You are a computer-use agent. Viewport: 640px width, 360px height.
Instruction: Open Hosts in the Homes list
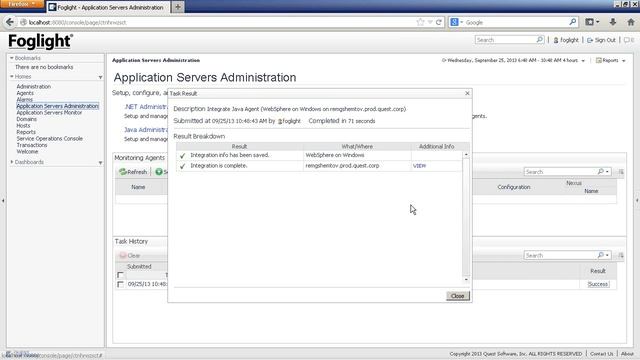point(23,126)
